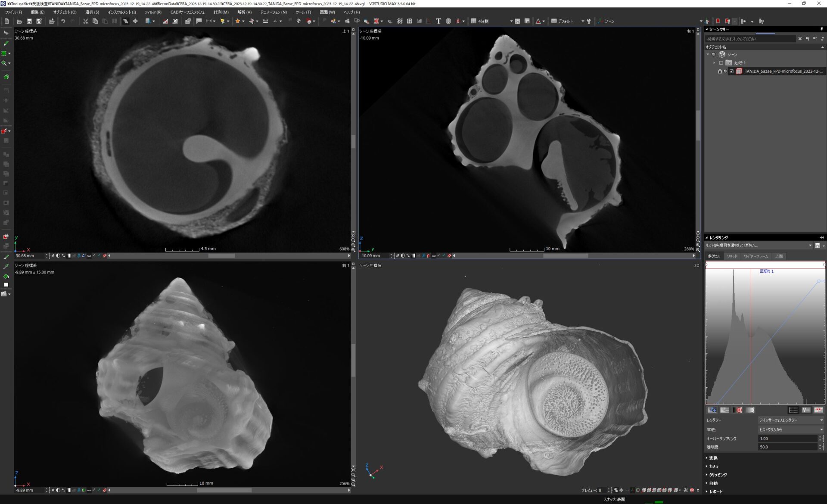Expand the カメラ 1 tree node
Viewport: 827px width, 504px height.
714,63
